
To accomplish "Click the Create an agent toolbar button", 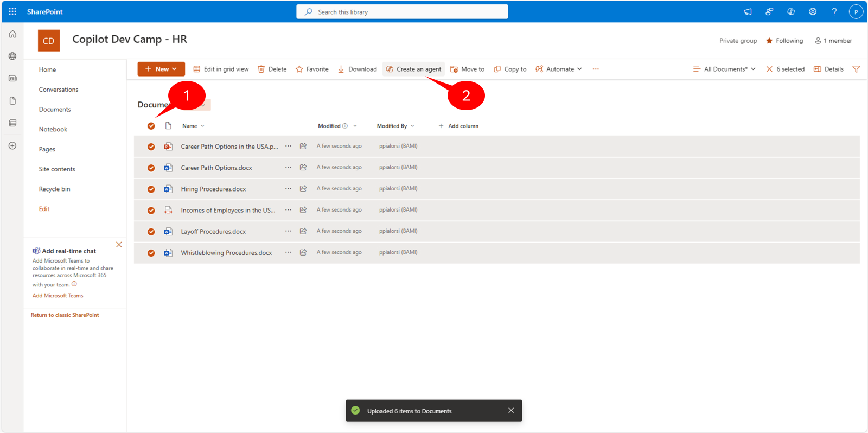I will pos(413,69).
